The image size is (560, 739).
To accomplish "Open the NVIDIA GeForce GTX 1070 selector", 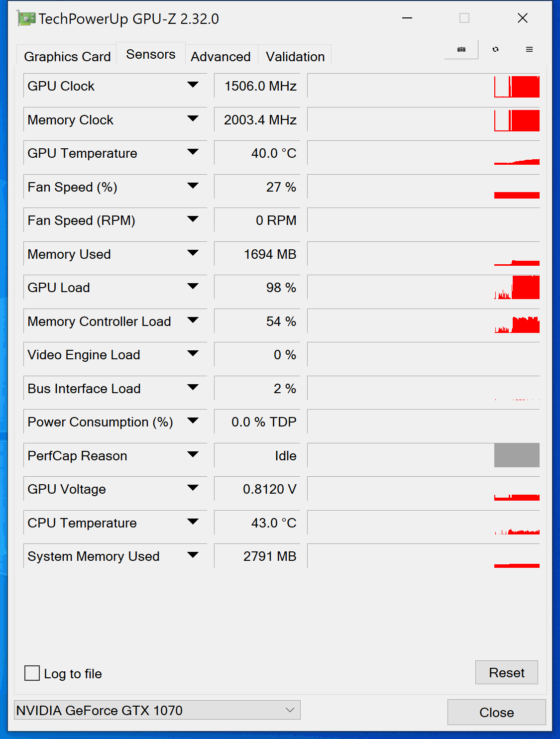I will point(157,710).
